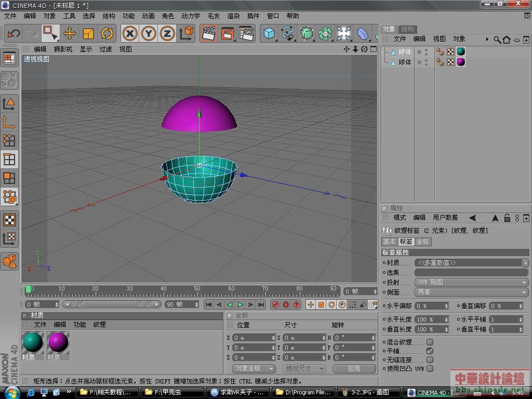
Task: Open the 绝对尺寸 dropdown
Action: (x=304, y=368)
